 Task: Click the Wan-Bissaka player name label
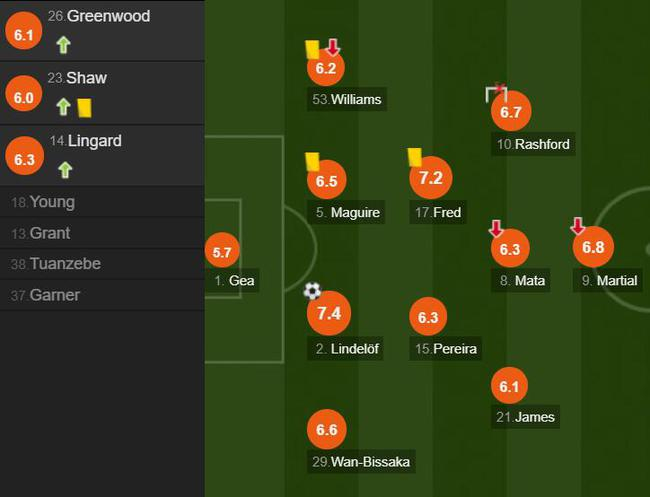360,461
